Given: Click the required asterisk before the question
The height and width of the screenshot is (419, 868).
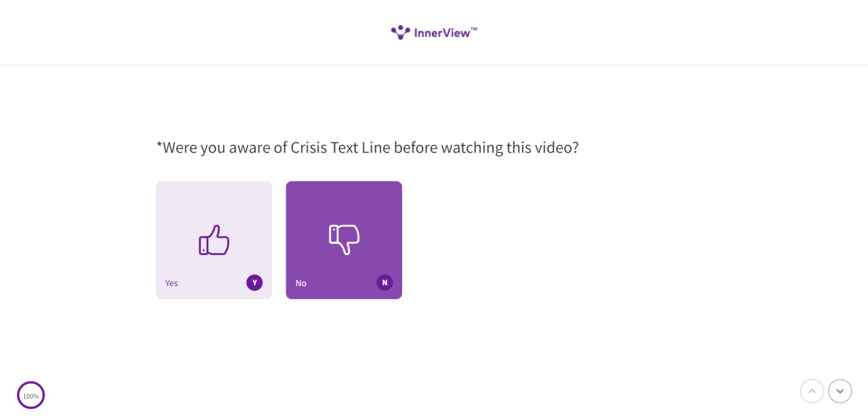Looking at the screenshot, I should (x=159, y=145).
